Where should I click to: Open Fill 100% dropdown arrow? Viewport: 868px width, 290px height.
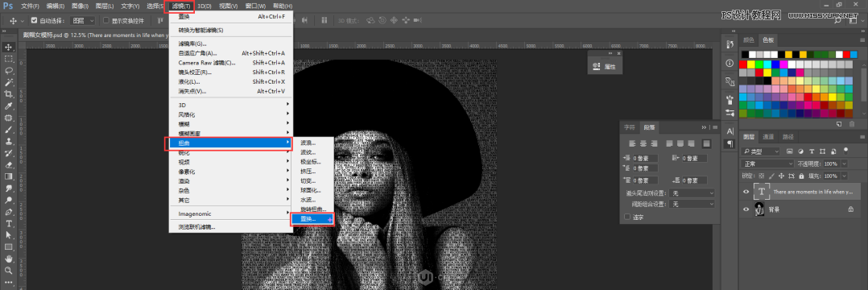pyautogui.click(x=844, y=176)
